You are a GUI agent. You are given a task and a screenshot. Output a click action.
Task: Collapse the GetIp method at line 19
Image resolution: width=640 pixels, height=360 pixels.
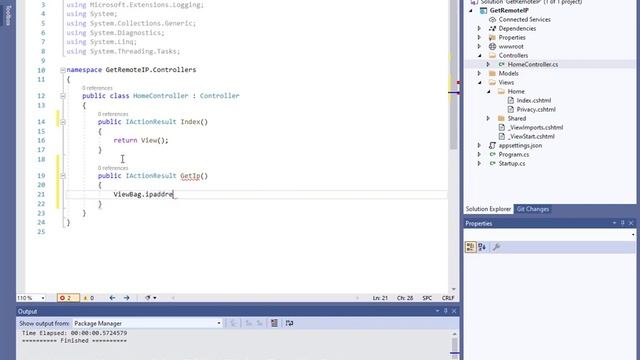point(63,176)
